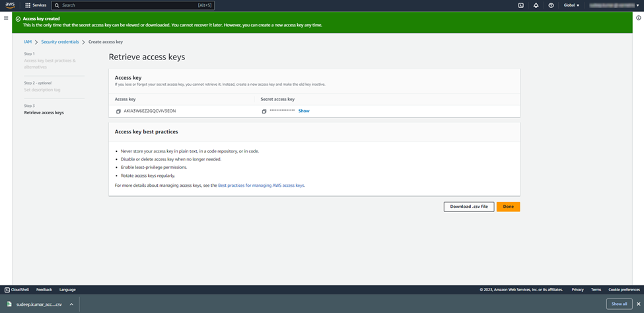Screen dimensions: 644x313
Task: Click 'Enable least-privilege permissions' text
Action: 154,168
